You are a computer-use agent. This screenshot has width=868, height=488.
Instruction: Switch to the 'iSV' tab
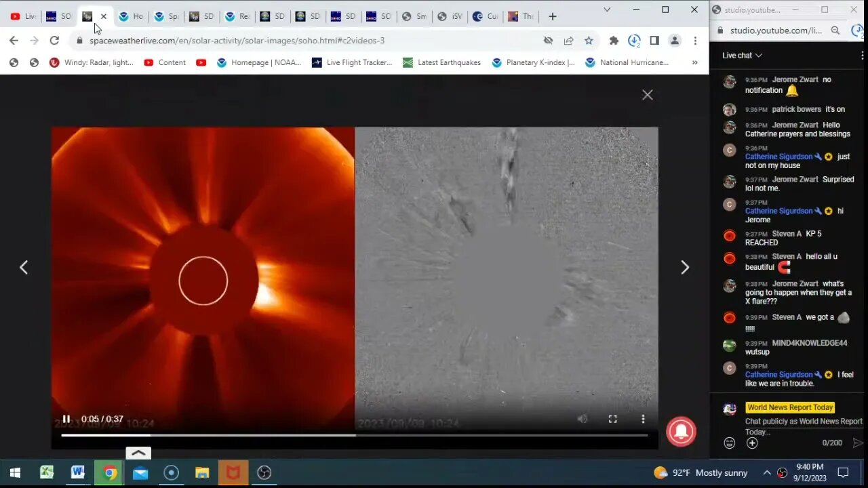click(x=450, y=16)
